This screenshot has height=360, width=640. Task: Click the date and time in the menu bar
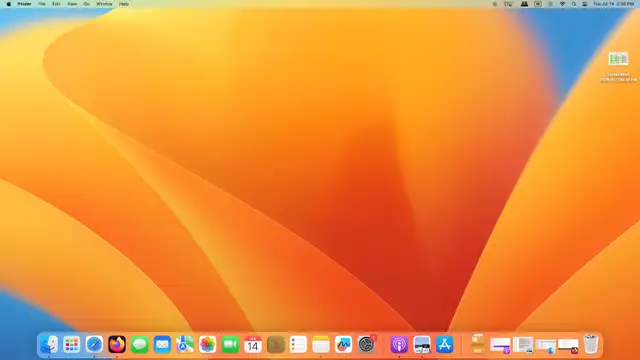point(613,4)
